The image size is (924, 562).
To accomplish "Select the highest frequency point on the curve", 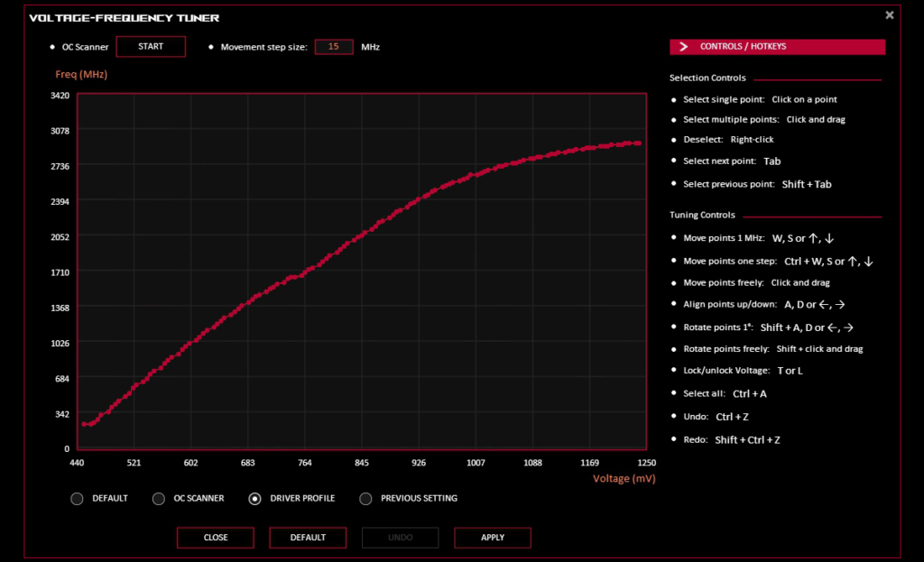I will pyautogui.click(x=637, y=142).
